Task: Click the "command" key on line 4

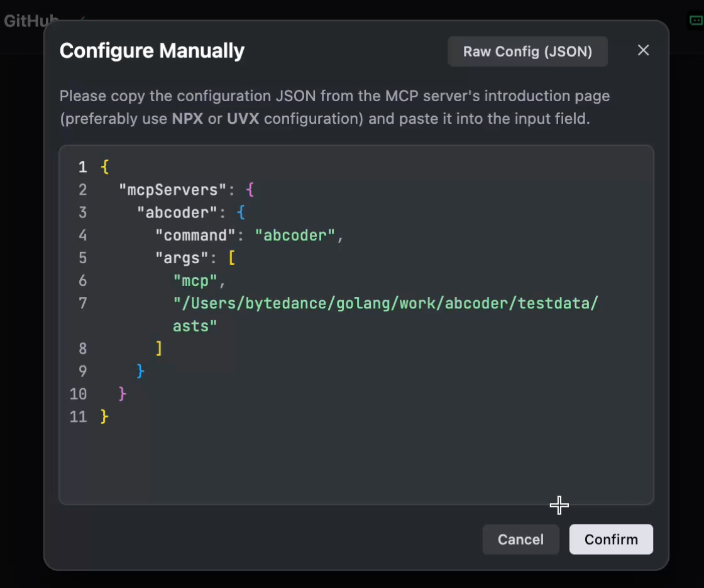Action: [x=195, y=235]
